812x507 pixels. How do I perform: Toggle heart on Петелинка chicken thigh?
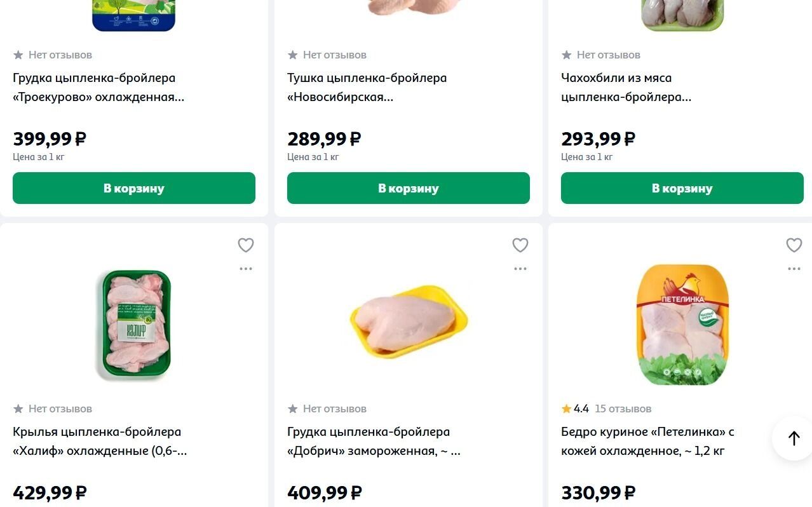[x=794, y=245]
